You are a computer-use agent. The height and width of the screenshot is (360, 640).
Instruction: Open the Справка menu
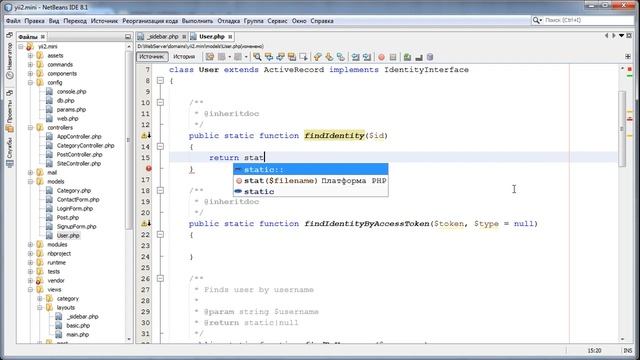point(322,21)
